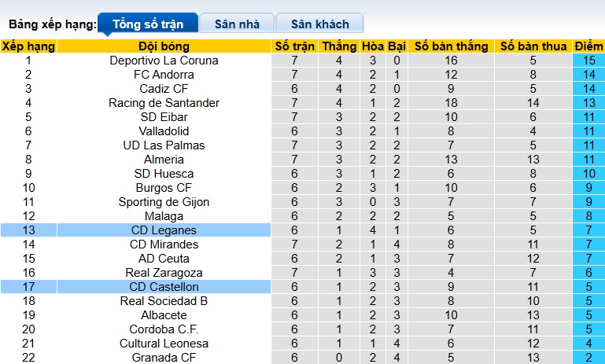Image resolution: width=605 pixels, height=364 pixels.
Task: Open the Sân khách tab
Action: (320, 24)
